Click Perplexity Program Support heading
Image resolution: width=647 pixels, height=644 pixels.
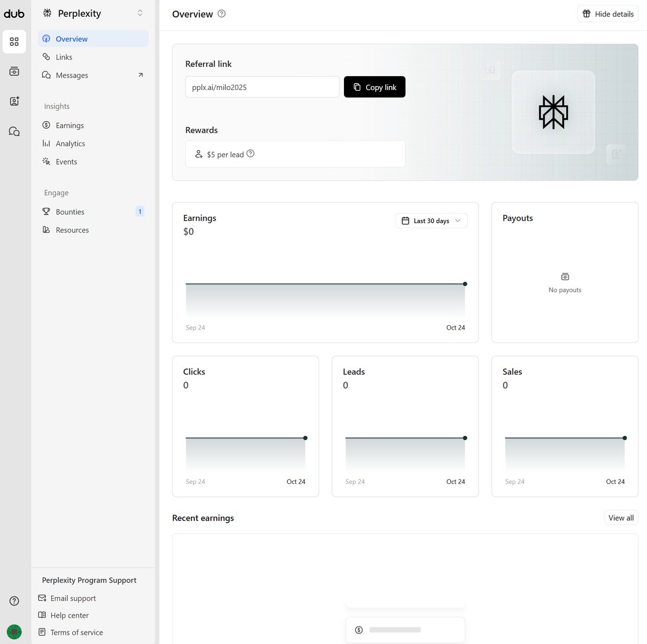click(x=89, y=580)
